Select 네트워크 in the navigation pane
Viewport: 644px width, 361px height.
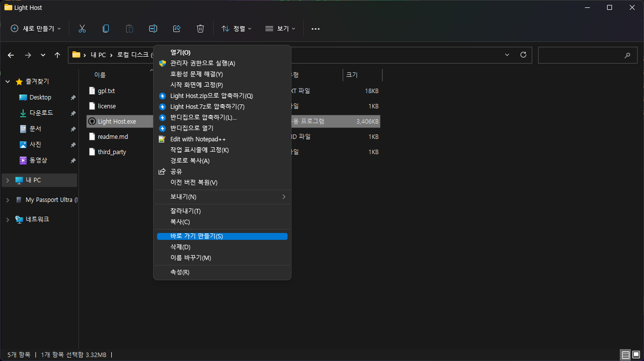coord(37,220)
